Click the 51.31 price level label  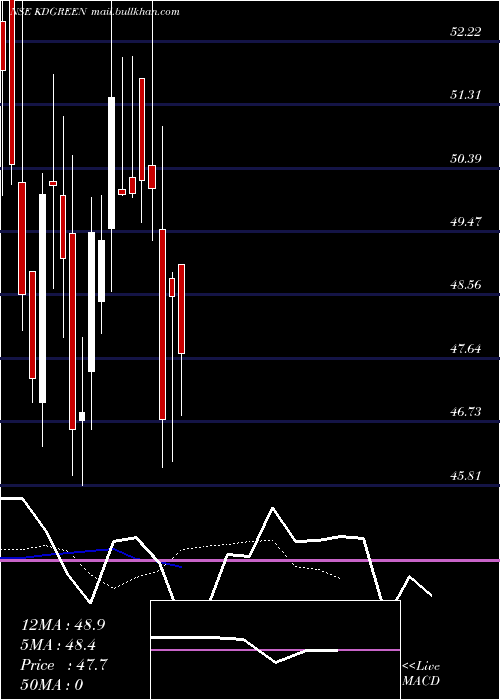point(466,95)
